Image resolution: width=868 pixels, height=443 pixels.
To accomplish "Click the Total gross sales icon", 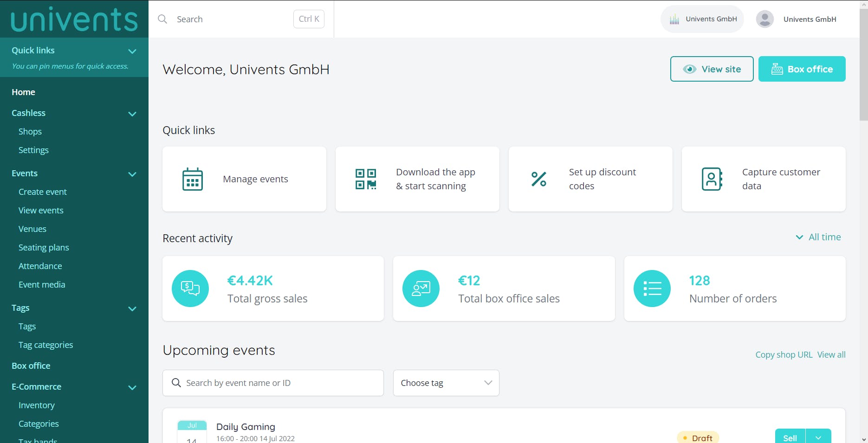I will 190,289.
